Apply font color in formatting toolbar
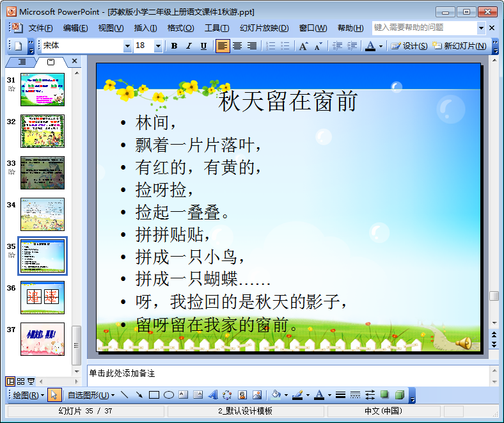The height and width of the screenshot is (423, 504). point(370,46)
